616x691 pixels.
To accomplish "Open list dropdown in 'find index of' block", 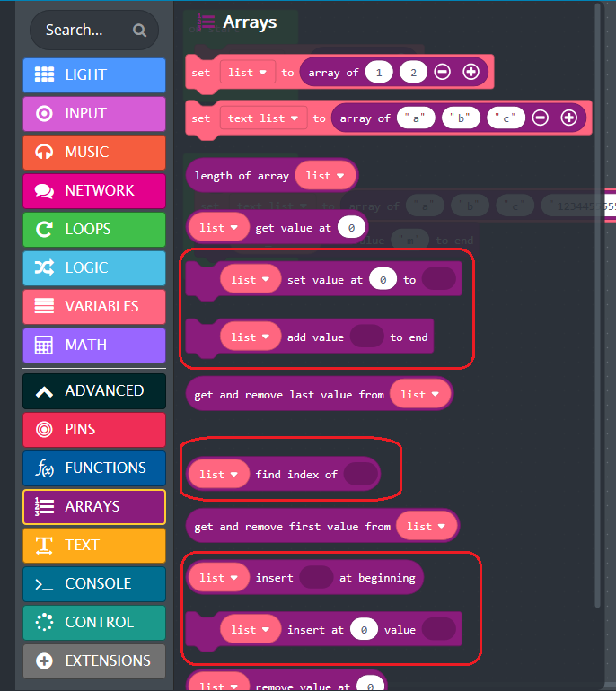I will point(219,475).
